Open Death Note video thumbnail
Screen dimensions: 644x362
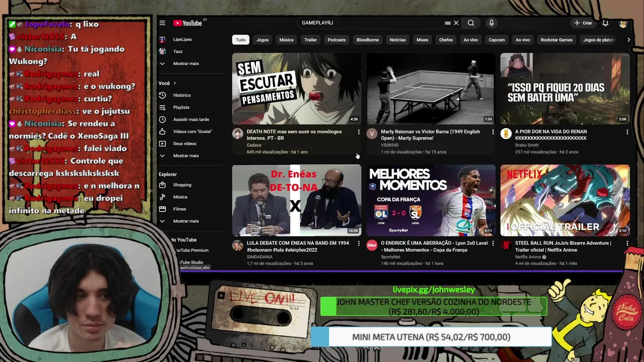(296, 88)
